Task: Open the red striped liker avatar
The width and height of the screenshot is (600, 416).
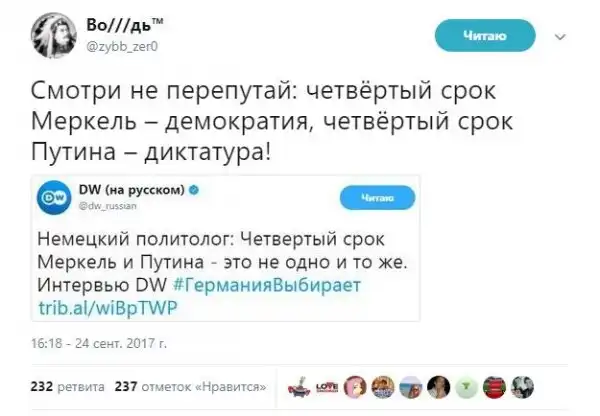Action: point(494,387)
